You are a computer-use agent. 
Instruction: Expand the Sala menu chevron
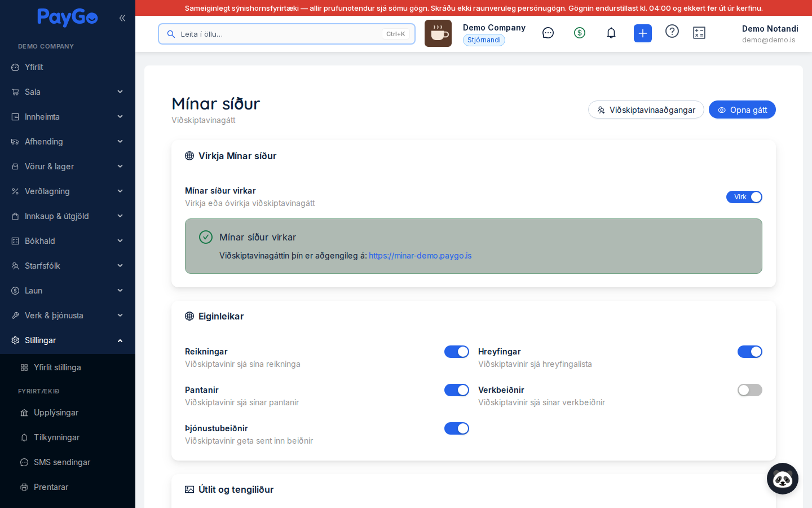pyautogui.click(x=120, y=92)
